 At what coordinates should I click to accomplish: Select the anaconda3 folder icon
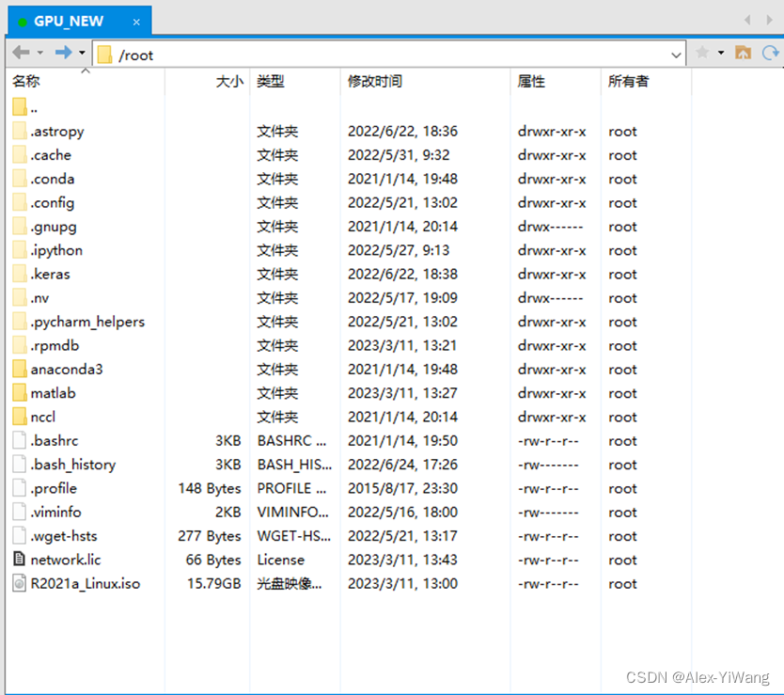pyautogui.click(x=20, y=369)
